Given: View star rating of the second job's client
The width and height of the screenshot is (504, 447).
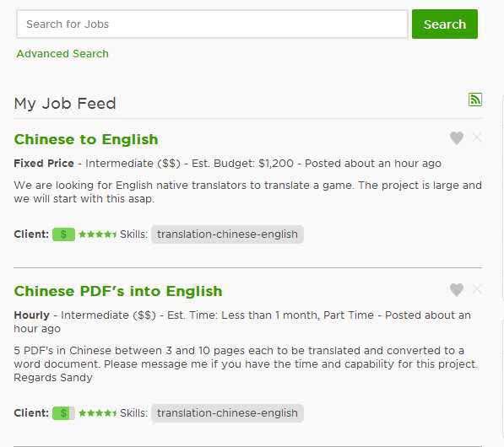Looking at the screenshot, I should click(97, 413).
